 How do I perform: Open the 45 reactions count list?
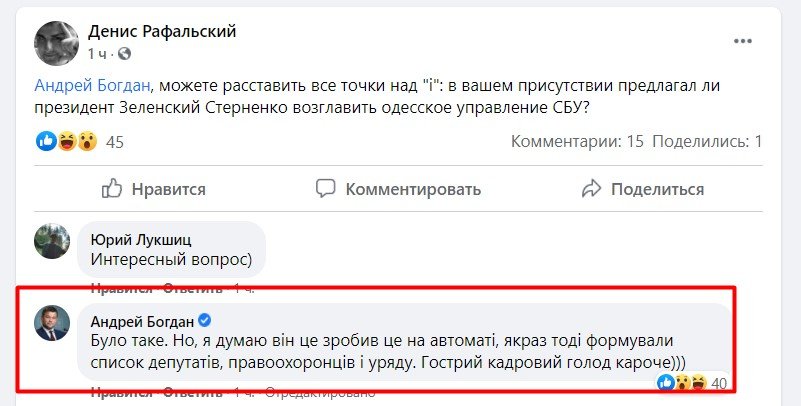(x=114, y=142)
